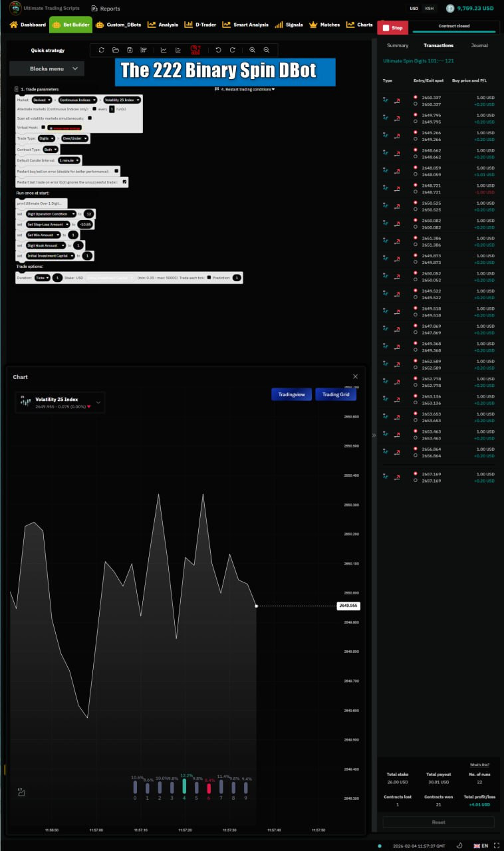Zoom out on the workspace
The height and width of the screenshot is (851, 504).
click(267, 50)
